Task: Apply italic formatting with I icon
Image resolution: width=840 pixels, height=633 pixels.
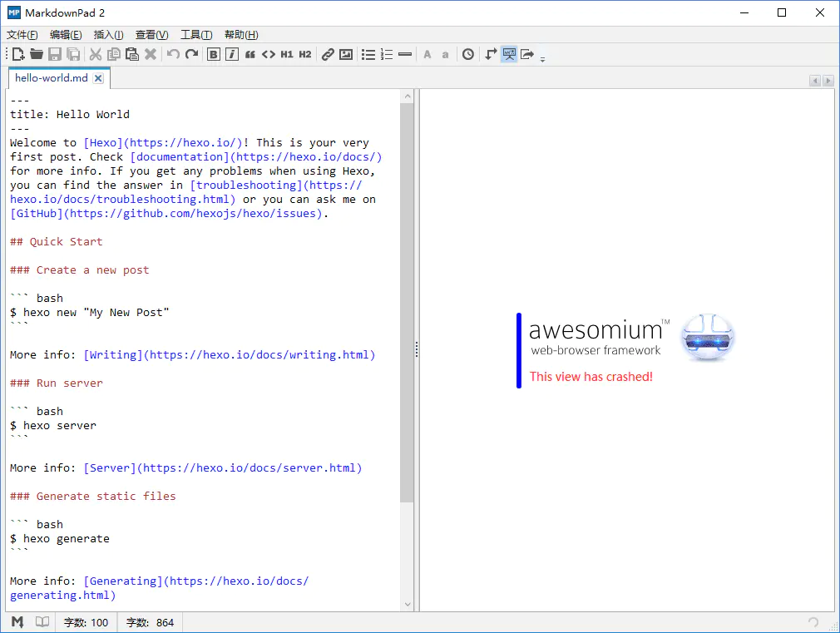Action: [x=232, y=54]
